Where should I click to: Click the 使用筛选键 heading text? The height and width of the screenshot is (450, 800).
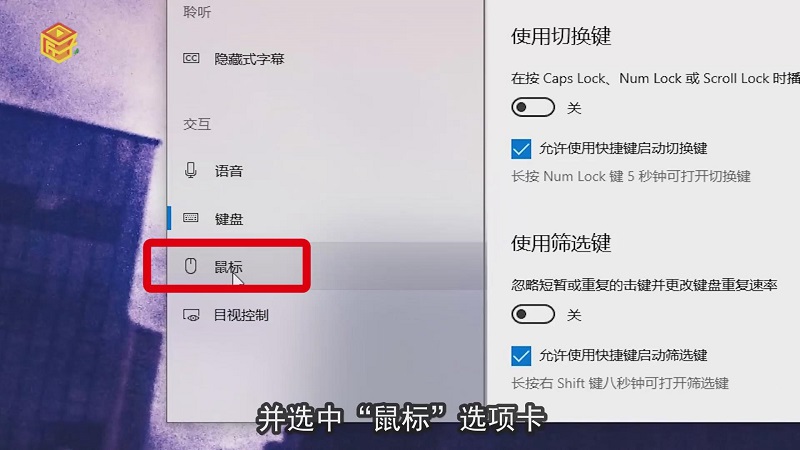tap(561, 243)
